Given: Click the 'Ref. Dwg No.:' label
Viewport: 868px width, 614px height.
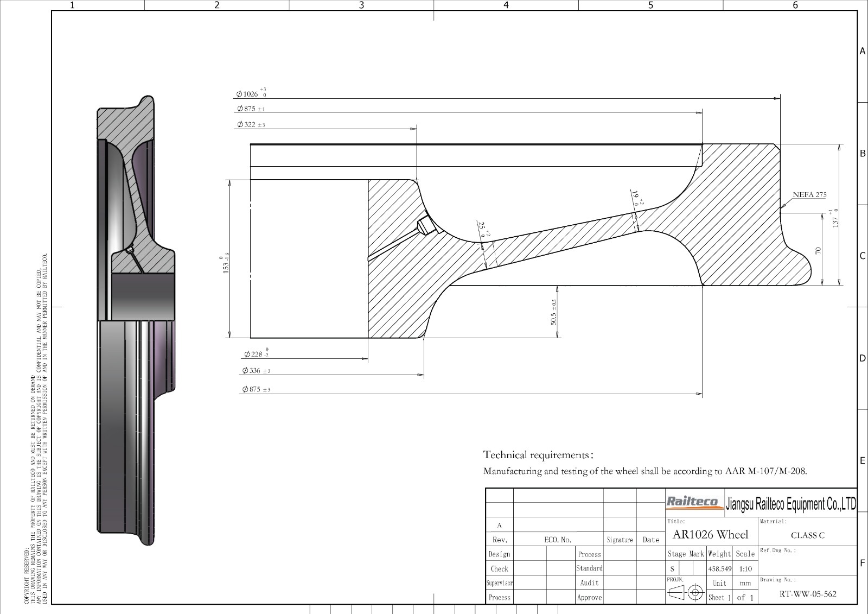Looking at the screenshot, I should pyautogui.click(x=778, y=550).
